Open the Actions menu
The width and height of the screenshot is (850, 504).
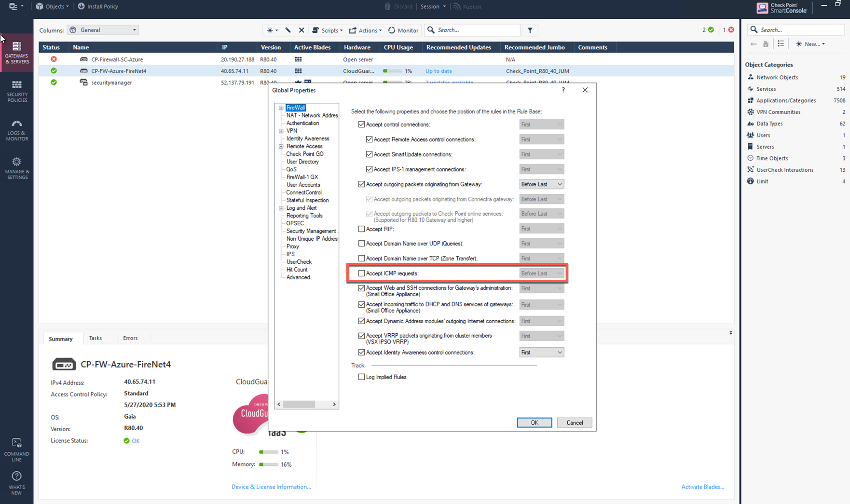click(x=365, y=30)
